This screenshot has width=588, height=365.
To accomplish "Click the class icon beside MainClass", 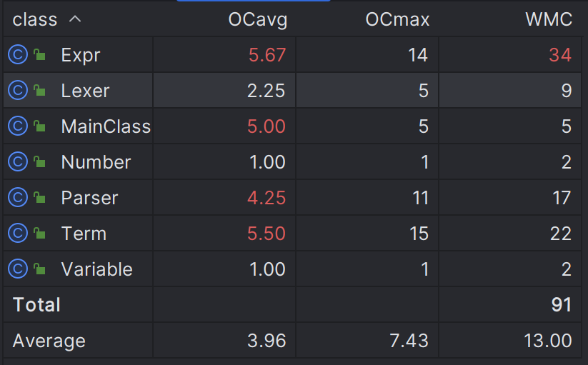I will tap(18, 126).
